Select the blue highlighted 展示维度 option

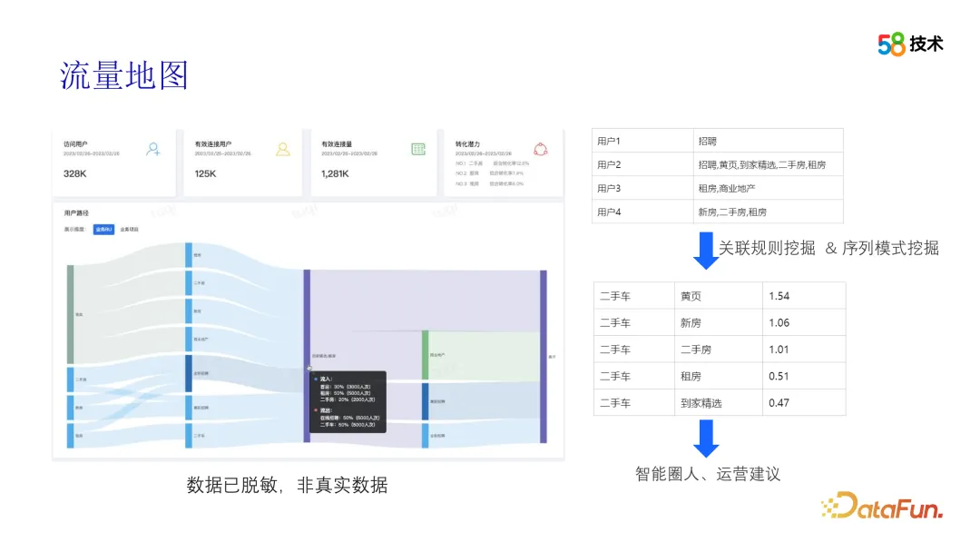(103, 230)
